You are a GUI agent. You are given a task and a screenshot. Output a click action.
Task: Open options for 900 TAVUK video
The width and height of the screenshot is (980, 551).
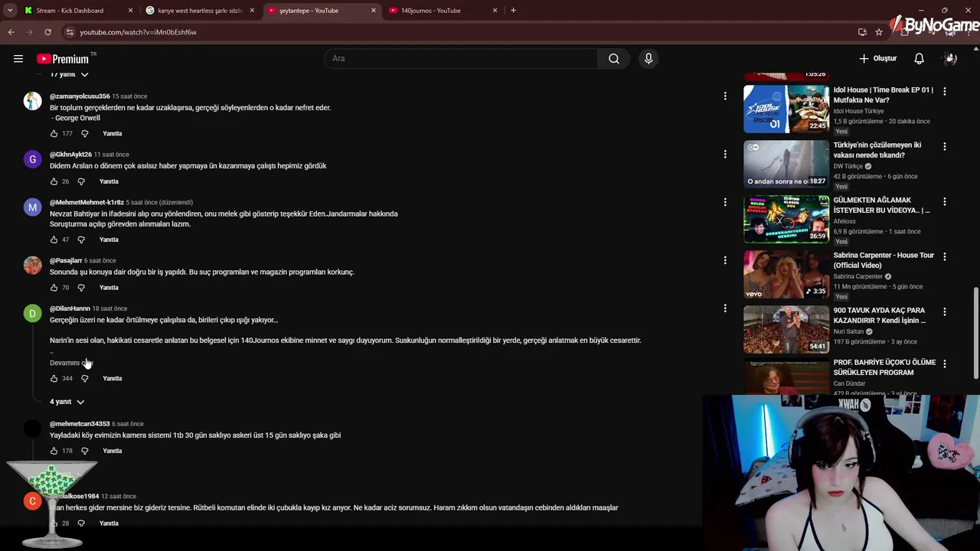(x=944, y=311)
